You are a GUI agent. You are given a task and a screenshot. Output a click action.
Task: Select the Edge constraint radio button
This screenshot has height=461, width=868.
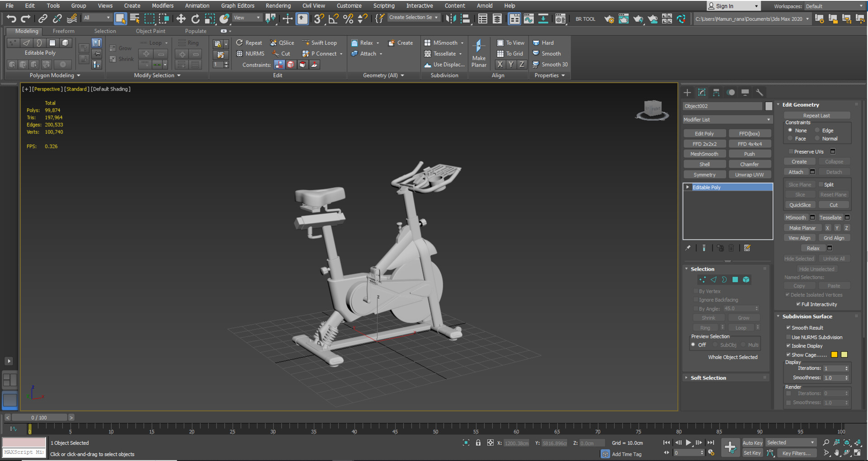click(817, 130)
